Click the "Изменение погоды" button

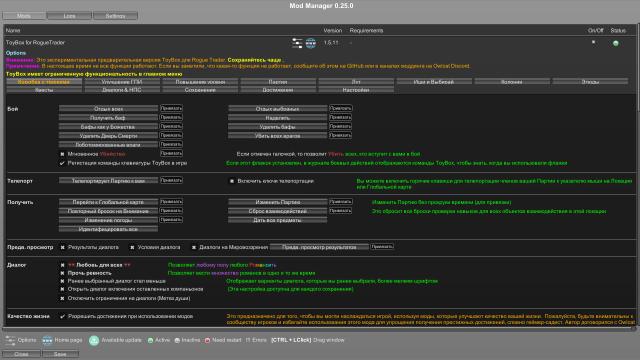[108, 220]
